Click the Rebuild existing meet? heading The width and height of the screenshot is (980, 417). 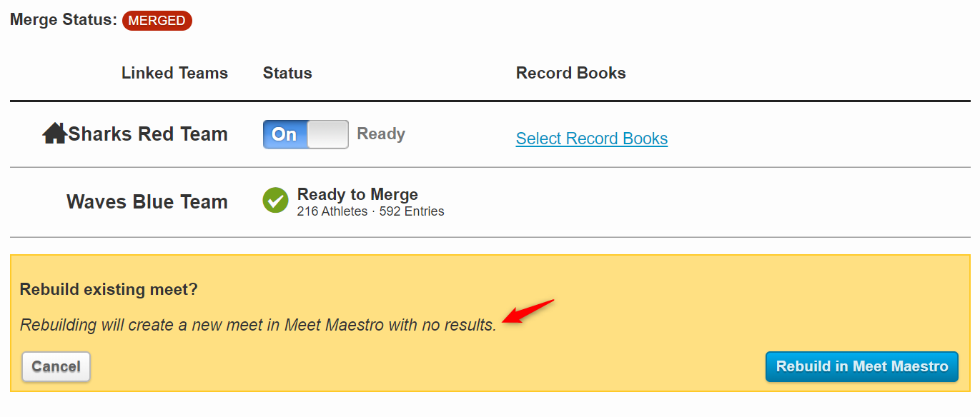tap(109, 289)
